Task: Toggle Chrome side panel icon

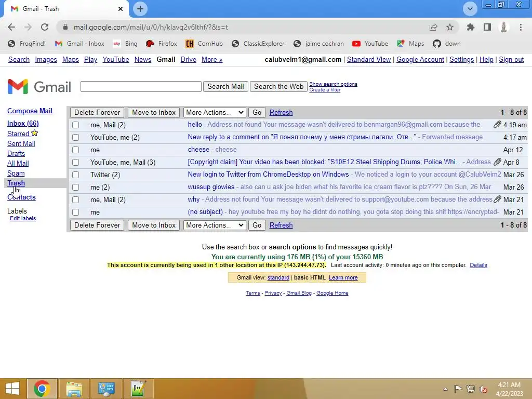Action: [x=487, y=27]
